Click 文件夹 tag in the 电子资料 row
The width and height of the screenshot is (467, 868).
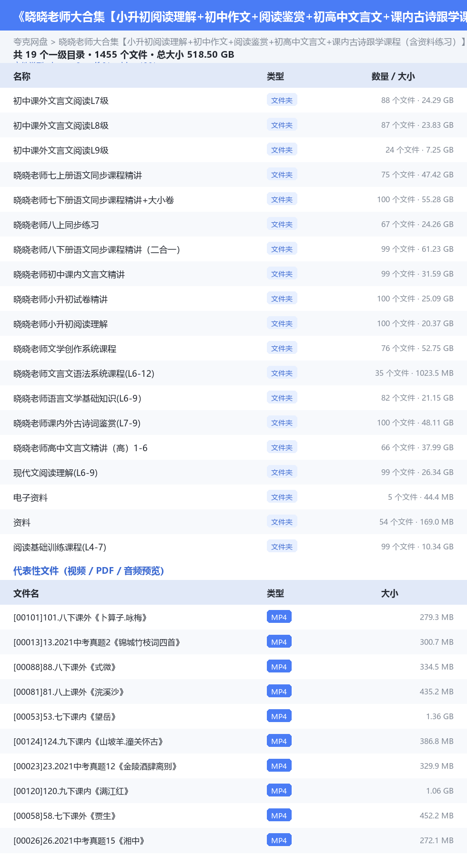coord(282,497)
